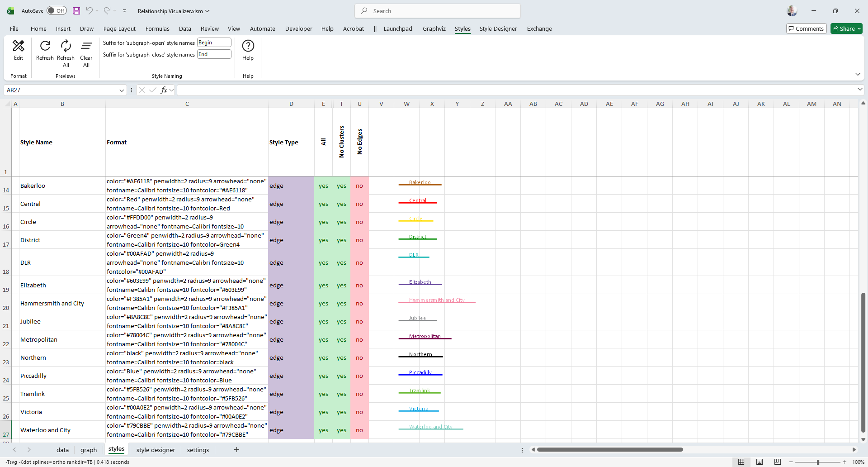
Task: Toggle the AutoSave switch
Action: (57, 11)
